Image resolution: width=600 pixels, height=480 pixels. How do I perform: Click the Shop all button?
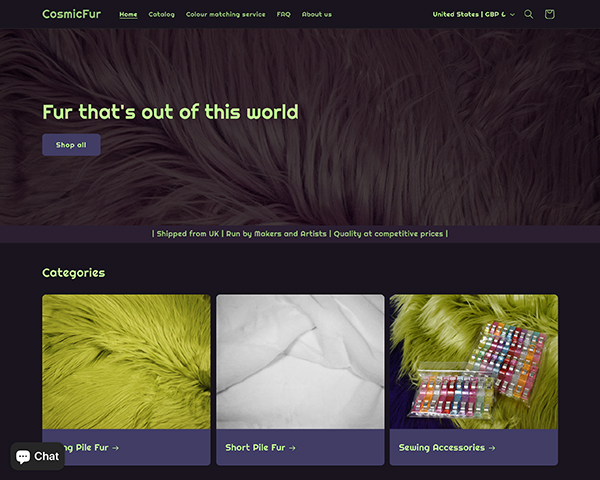pos(71,145)
